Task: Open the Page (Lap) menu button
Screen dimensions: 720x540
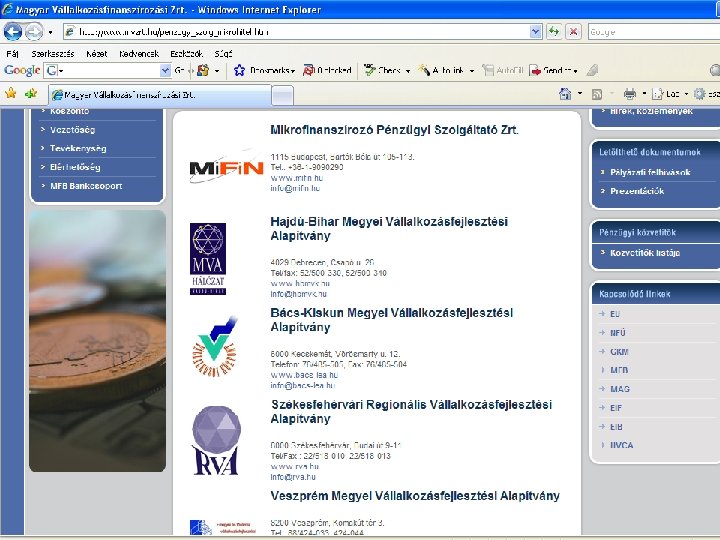Action: (x=670, y=94)
